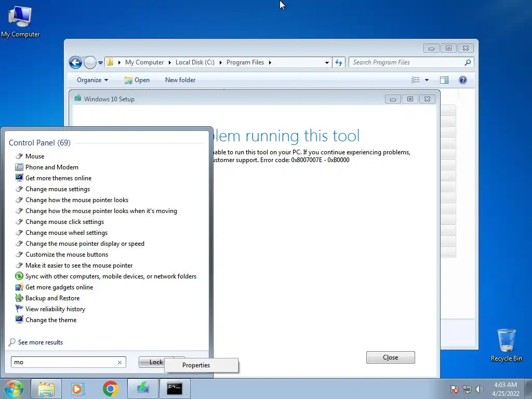Clear the Start menu search box text

tap(120, 362)
